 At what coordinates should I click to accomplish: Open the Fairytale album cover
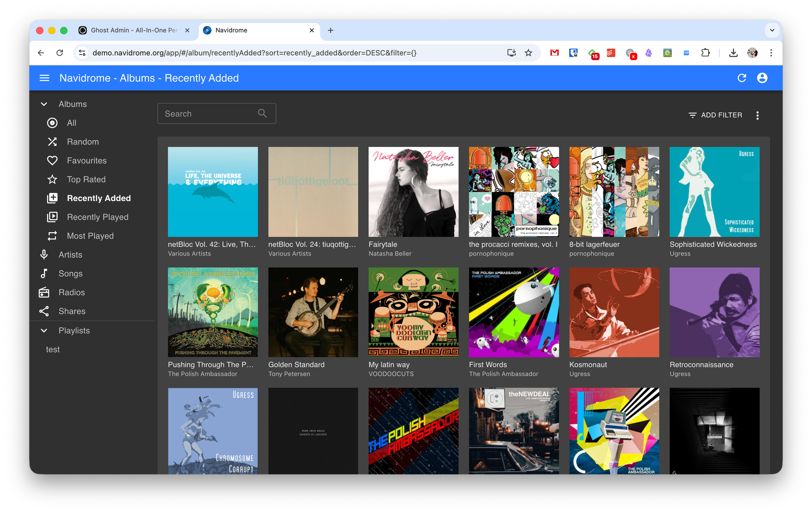click(413, 192)
